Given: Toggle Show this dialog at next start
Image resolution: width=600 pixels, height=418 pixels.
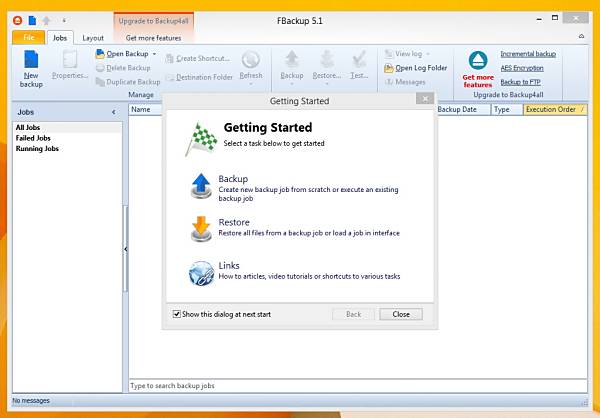Looking at the screenshot, I should pos(177,314).
